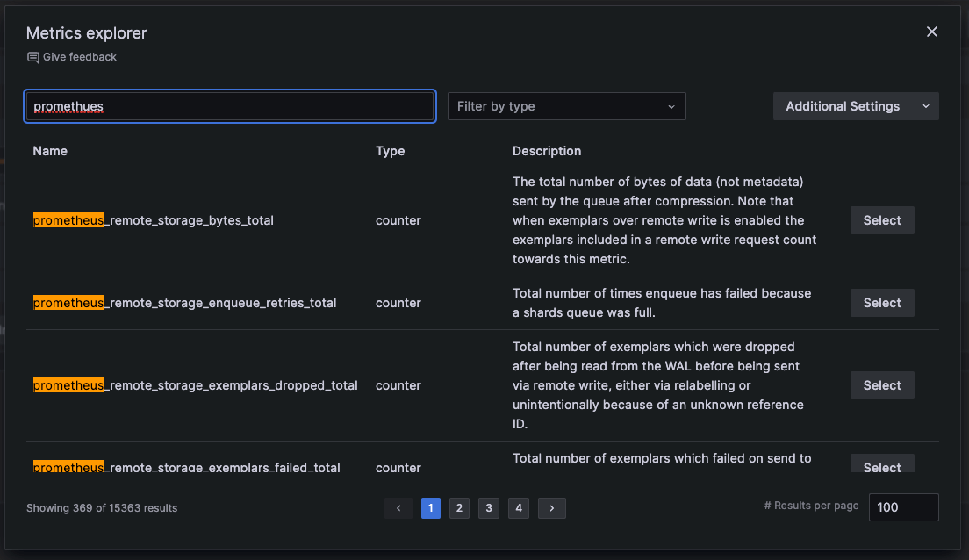
Task: Expand the metric type filter options
Action: pos(566,105)
